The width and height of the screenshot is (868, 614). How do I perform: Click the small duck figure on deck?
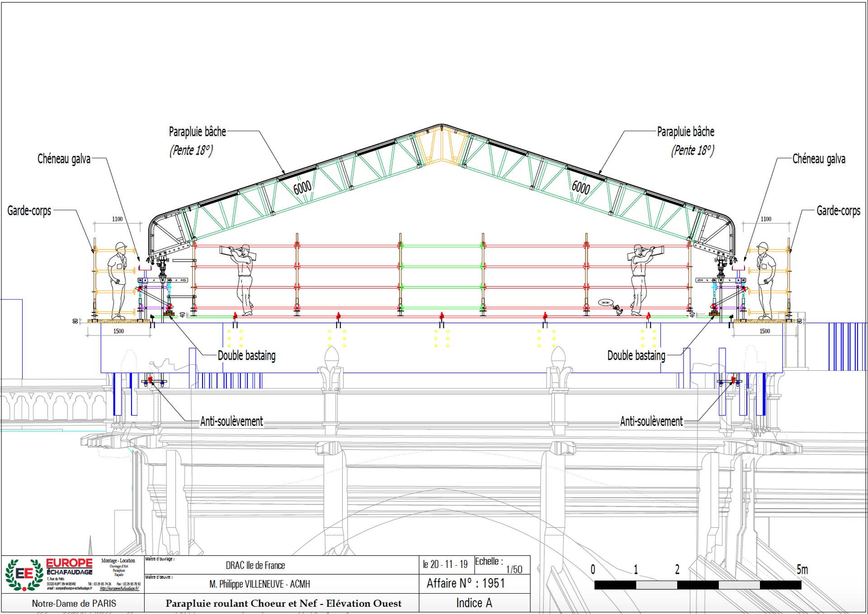(x=618, y=310)
